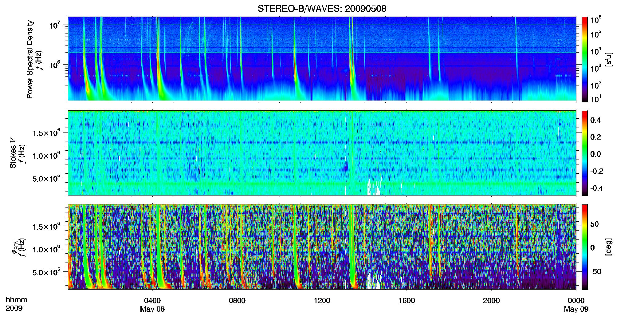Click inside the Stokes V spectrogram panel

(322, 153)
